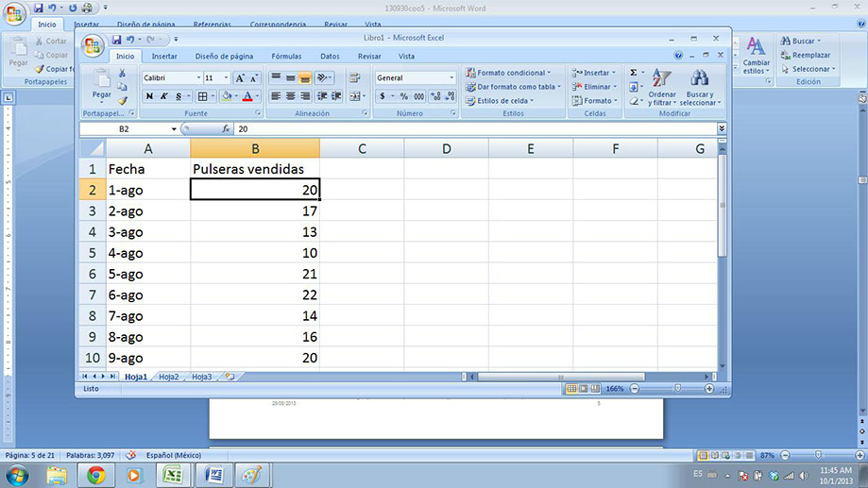Click the Pegar paste icon in Excel
Viewport: 868px width, 488px height.
[101, 81]
